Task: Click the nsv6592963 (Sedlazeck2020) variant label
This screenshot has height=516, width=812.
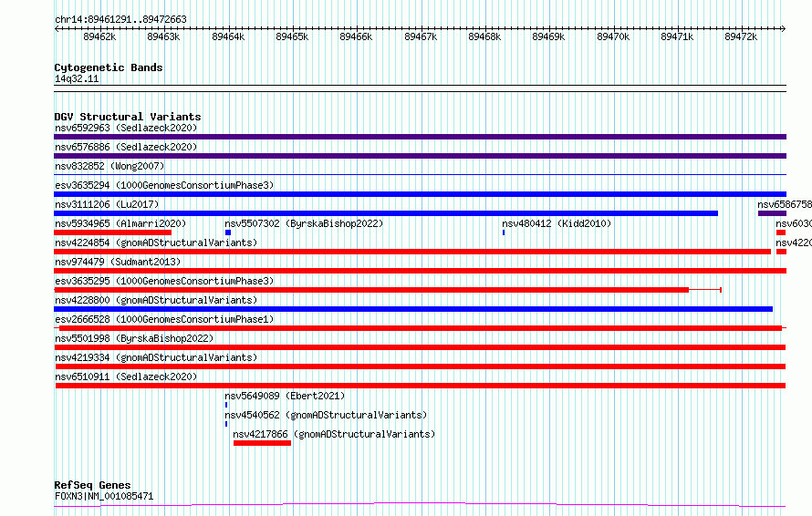Action: (126, 128)
